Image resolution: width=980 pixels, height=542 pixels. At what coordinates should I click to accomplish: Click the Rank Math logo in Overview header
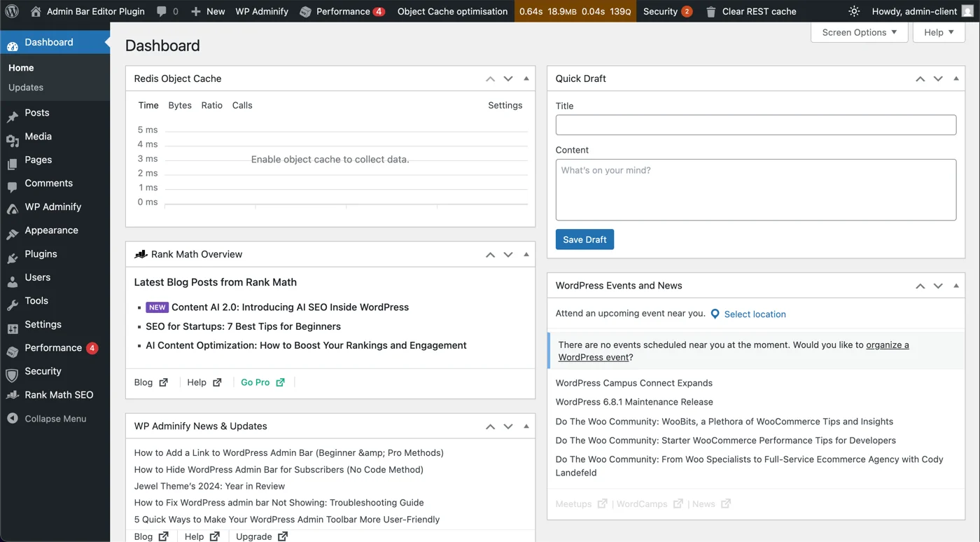141,254
